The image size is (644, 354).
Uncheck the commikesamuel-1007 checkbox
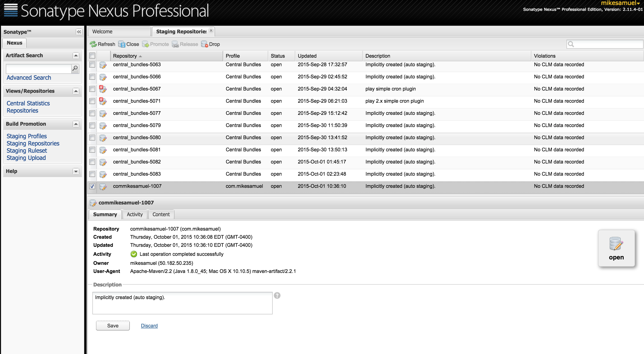(x=92, y=186)
